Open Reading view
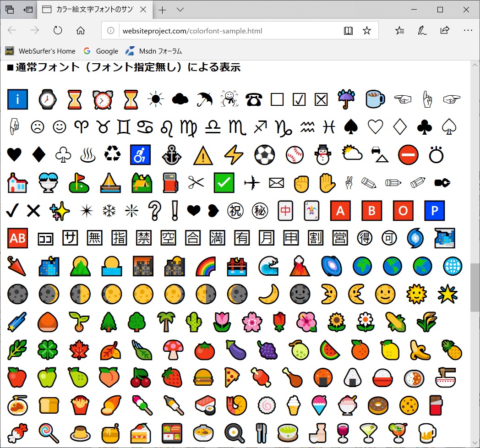 [349, 30]
